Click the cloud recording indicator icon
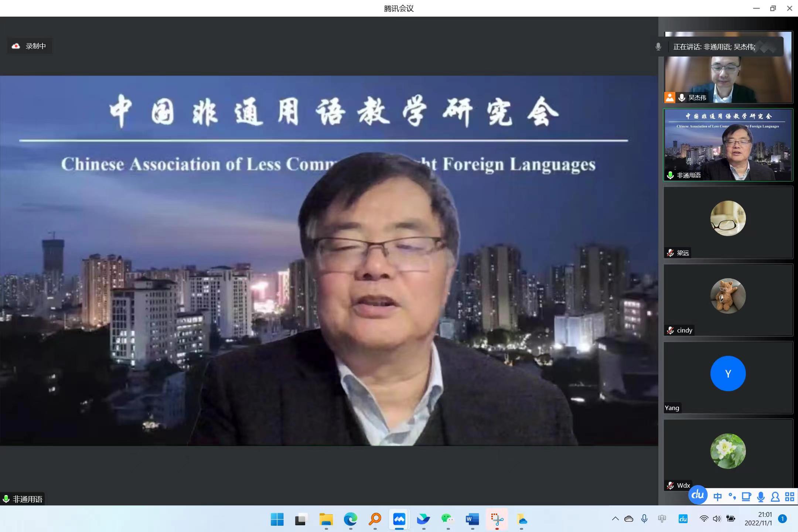 (x=16, y=46)
